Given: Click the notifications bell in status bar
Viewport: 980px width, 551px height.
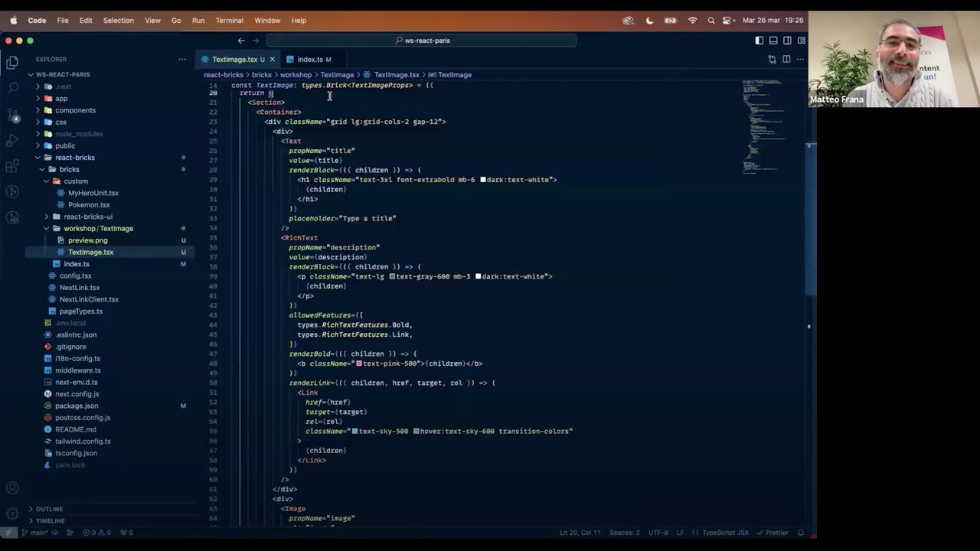Looking at the screenshot, I should tap(801, 533).
